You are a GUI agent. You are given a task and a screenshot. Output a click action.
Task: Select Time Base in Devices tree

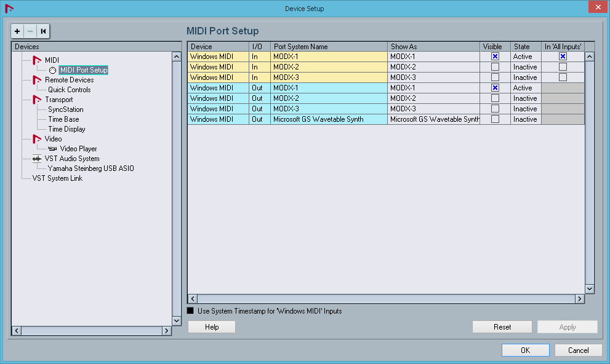click(x=63, y=119)
